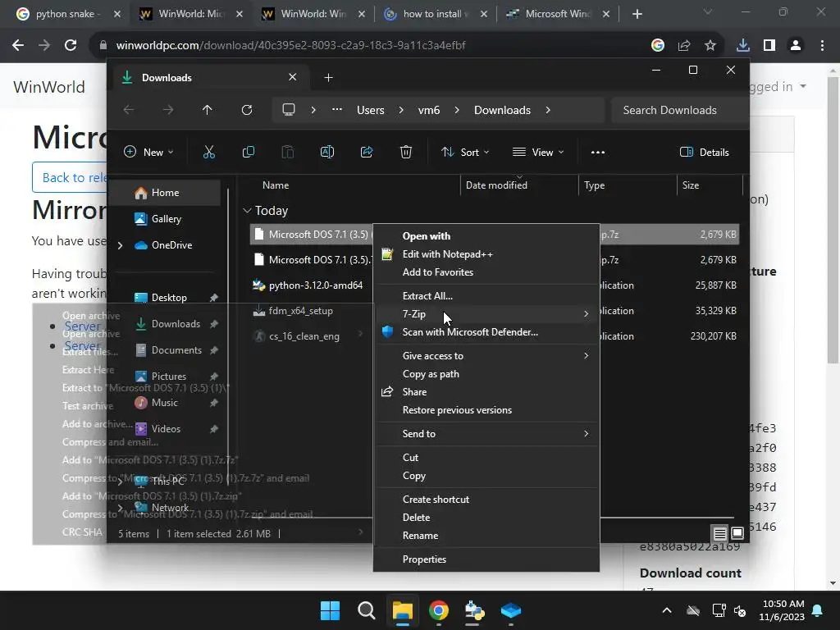The height and width of the screenshot is (630, 840).
Task: Open the Chrome profile avatar icon
Action: click(796, 45)
